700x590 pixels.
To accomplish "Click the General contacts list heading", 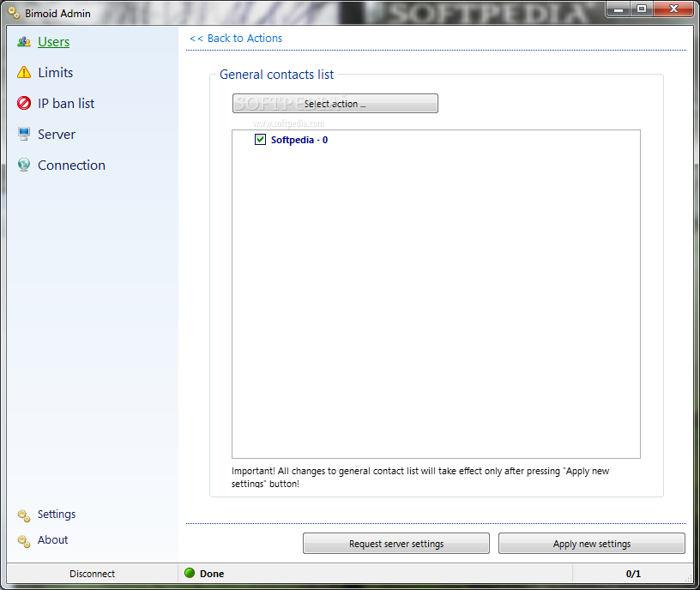I will tap(277, 75).
